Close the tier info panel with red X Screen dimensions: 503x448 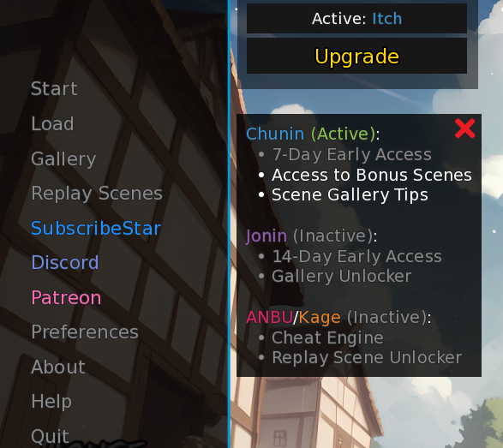[464, 128]
